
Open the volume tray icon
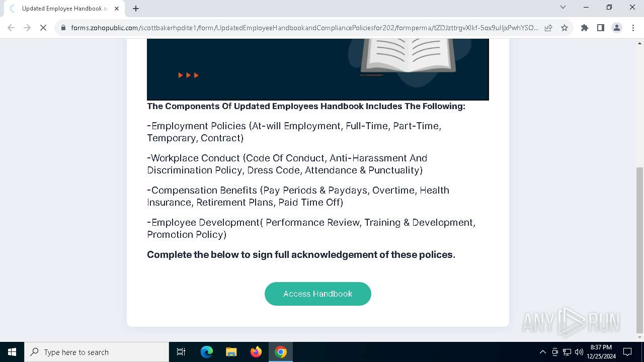tap(579, 352)
